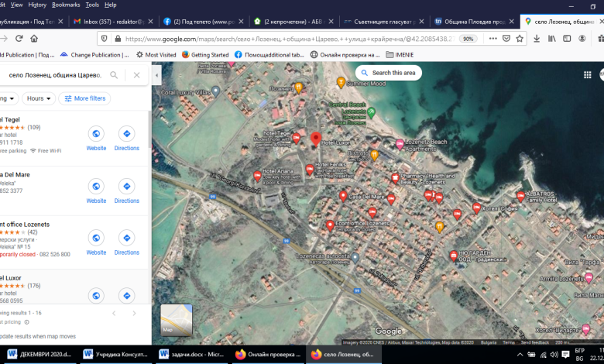Show hidden system tray icons
This screenshot has width=604, height=364.
point(520,355)
